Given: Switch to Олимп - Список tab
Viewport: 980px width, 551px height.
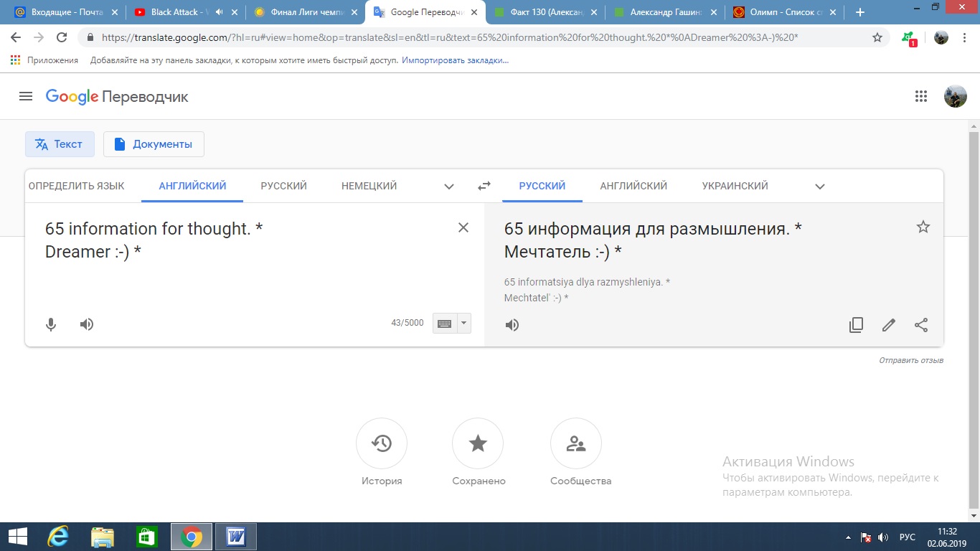Looking at the screenshot, I should 785,12.
